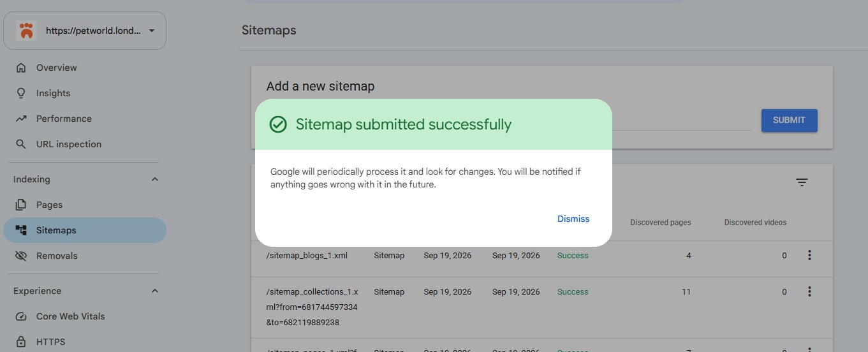This screenshot has height=352, width=868.
Task: Click the URL inspection magnifier icon
Action: [x=21, y=144]
